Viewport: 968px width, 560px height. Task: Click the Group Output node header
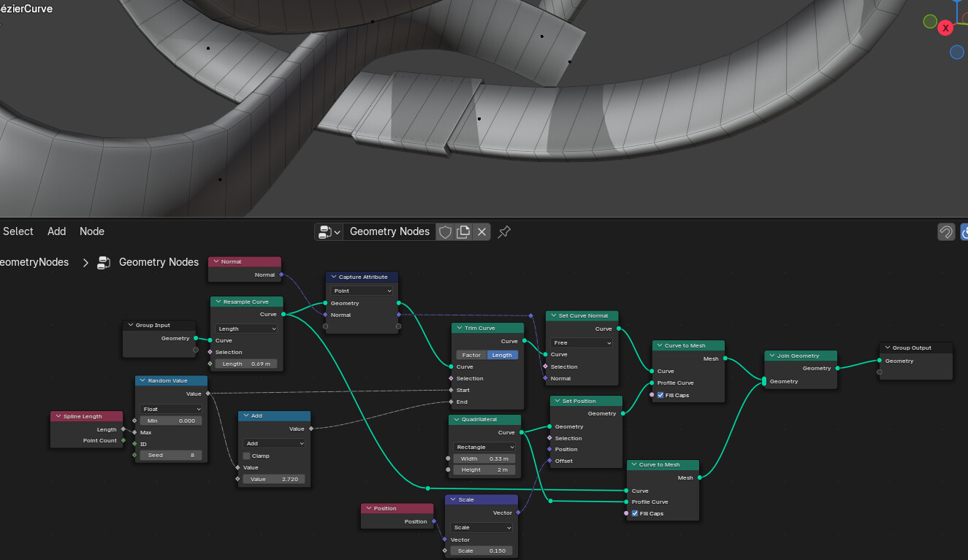[x=916, y=348]
